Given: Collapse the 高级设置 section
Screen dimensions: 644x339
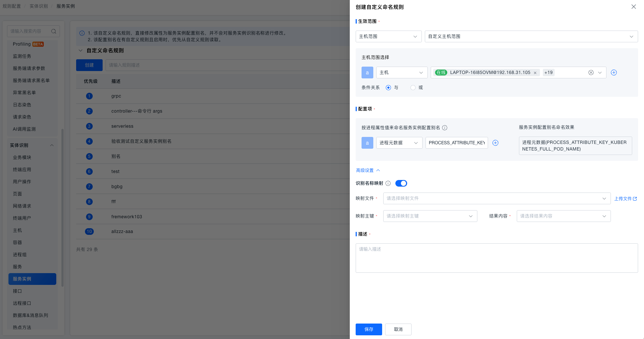Looking at the screenshot, I should coord(368,170).
